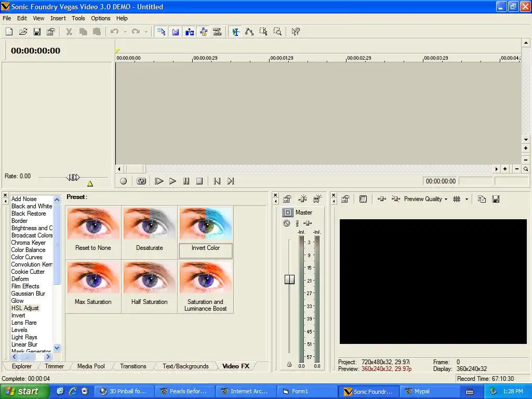Click yellow rate marker triangle
Viewport: 532px width, 399px height.
90,183
